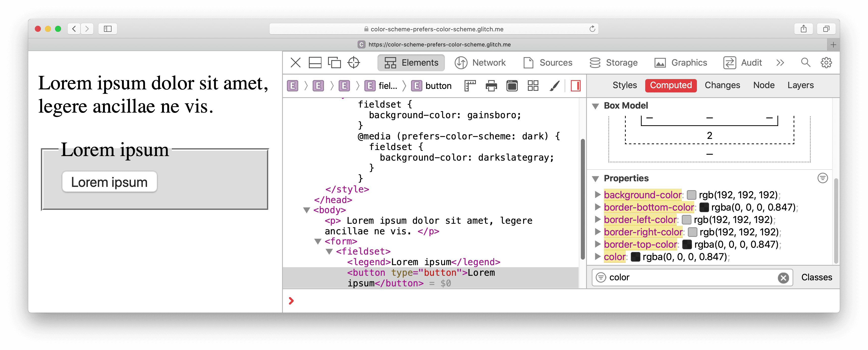The width and height of the screenshot is (868, 350).
Task: Click the search icon in DevTools
Action: [x=804, y=63]
